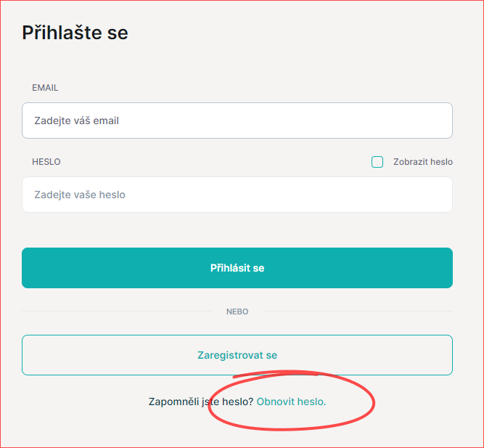This screenshot has width=484, height=448.
Task: Click the email input field
Action: pos(237,121)
